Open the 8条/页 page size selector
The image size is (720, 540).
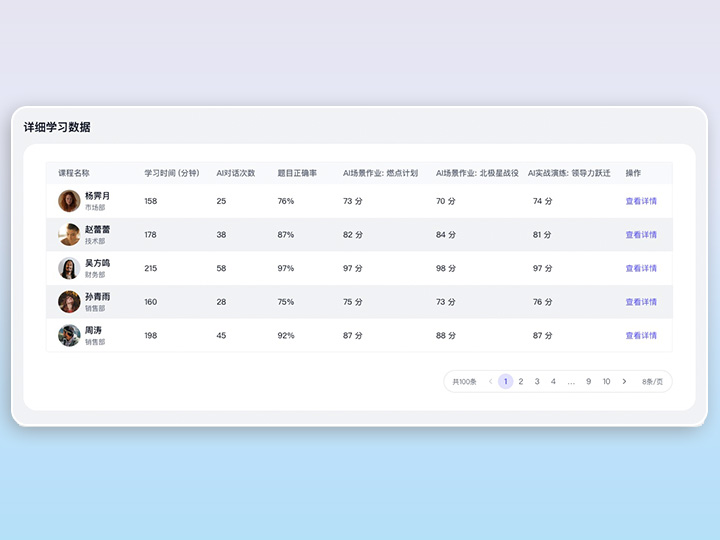pyautogui.click(x=652, y=382)
